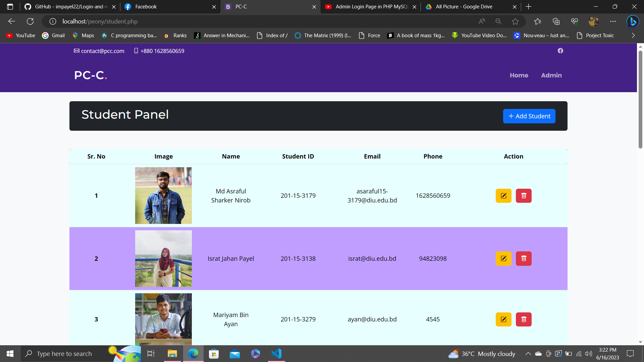Click the trash icon for Mariyam Bin Ayan

point(523,319)
